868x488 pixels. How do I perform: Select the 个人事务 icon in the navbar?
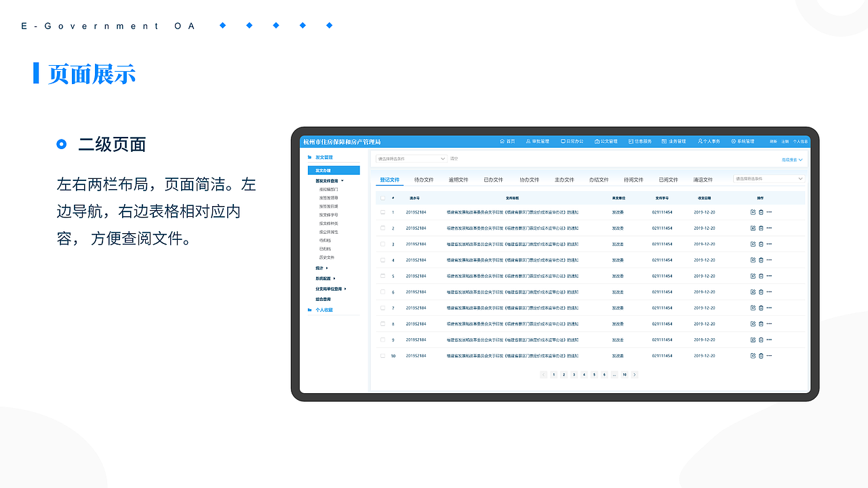[x=701, y=141]
